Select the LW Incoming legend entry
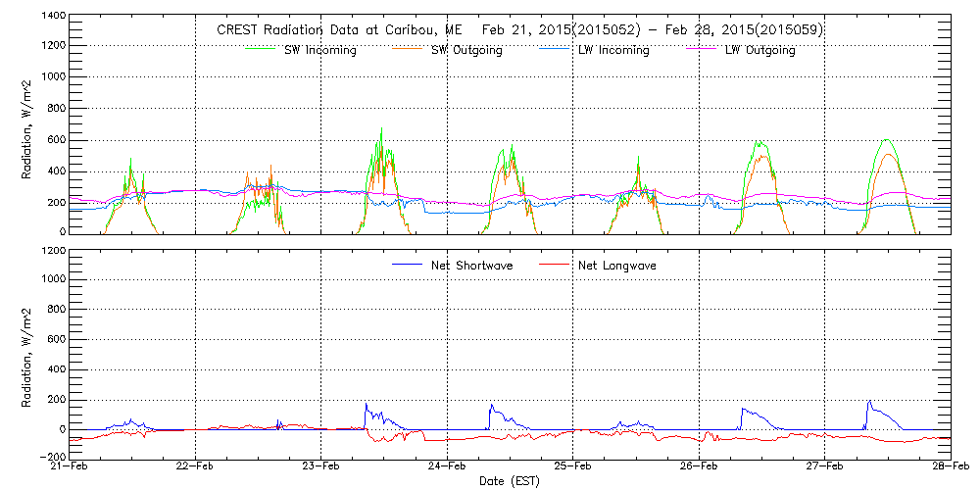 coord(613,51)
